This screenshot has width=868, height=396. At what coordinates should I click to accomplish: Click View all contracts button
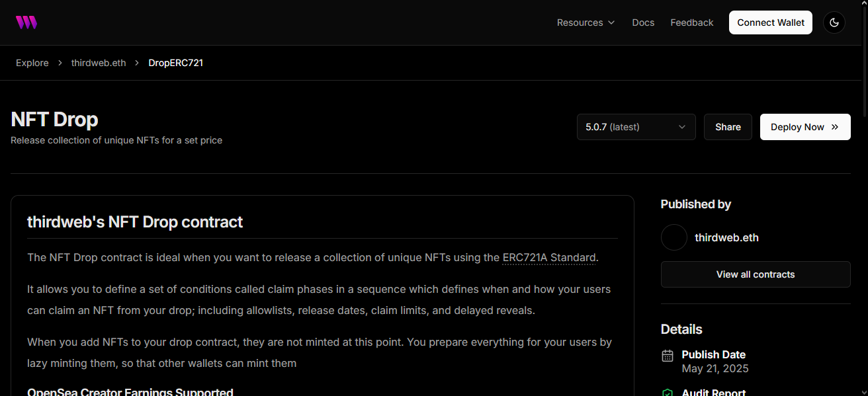[756, 274]
